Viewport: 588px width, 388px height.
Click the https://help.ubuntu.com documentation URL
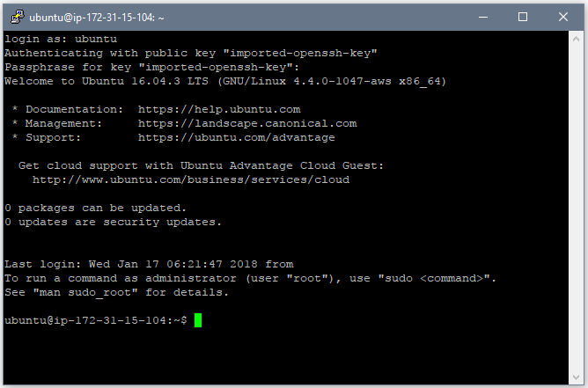(219, 109)
